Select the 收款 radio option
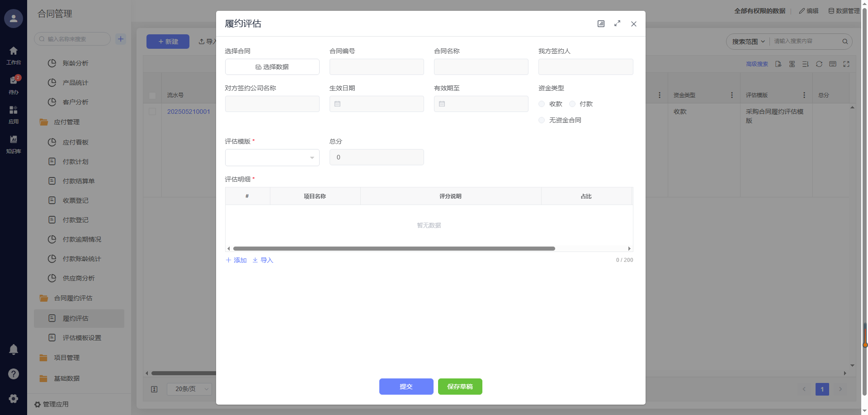This screenshot has height=415, width=868. [x=542, y=104]
